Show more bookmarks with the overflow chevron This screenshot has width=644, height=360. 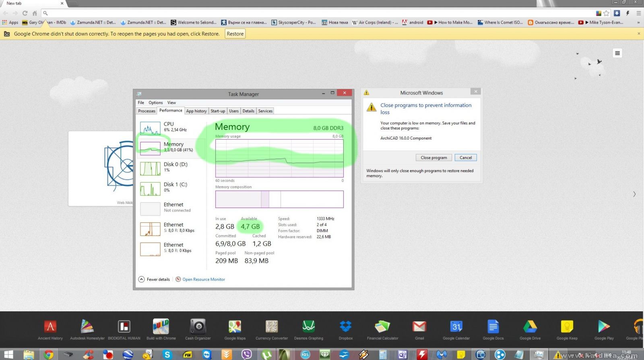click(x=639, y=23)
